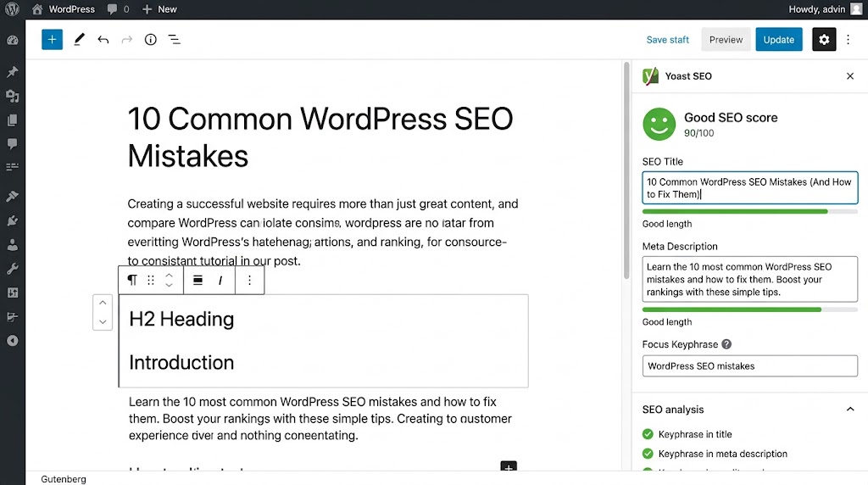Viewport: 868px width, 485px height.
Task: Toggle italic formatting
Action: pyautogui.click(x=220, y=280)
